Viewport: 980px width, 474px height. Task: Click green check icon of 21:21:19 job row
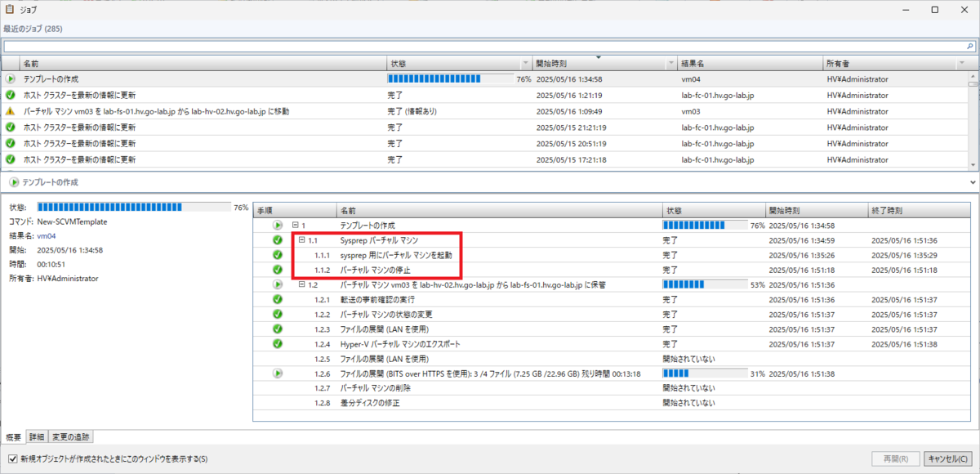[x=11, y=127]
